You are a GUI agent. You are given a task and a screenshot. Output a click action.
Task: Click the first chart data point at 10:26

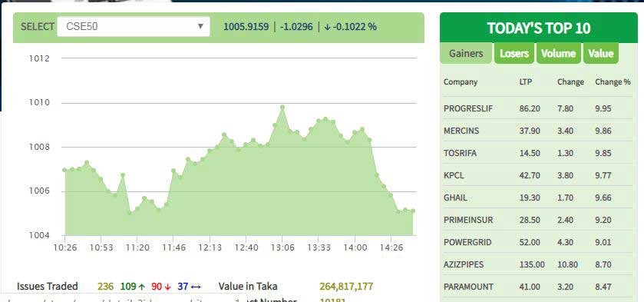tap(64, 170)
